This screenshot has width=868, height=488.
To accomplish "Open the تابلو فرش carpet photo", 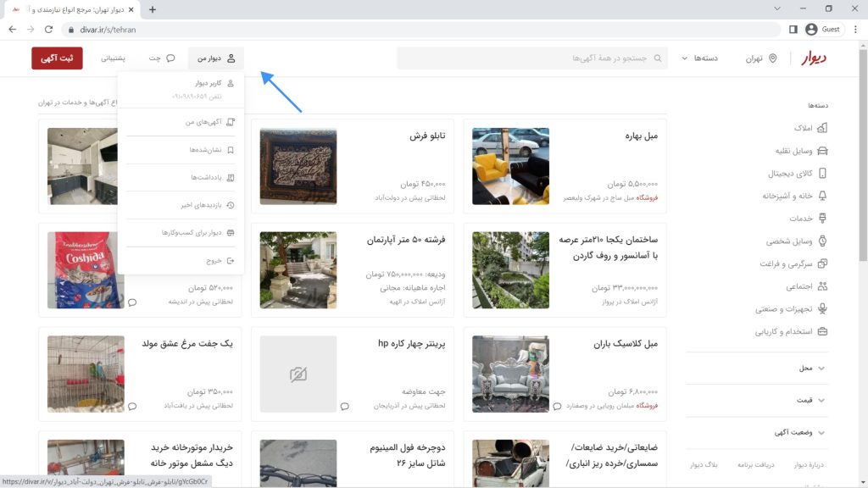I will pos(298,166).
